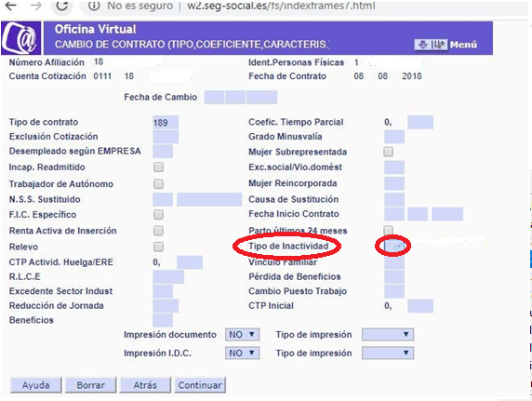This screenshot has height=401, width=532.
Task: Click the Continuar button
Action: pos(200,385)
